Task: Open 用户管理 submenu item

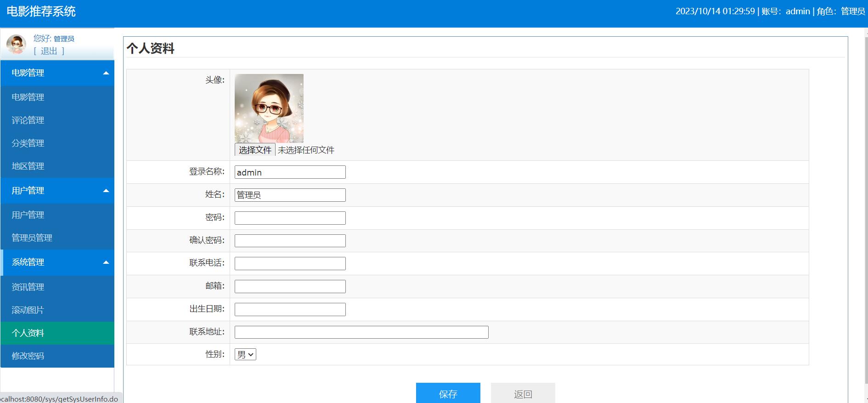Action: tap(57, 215)
